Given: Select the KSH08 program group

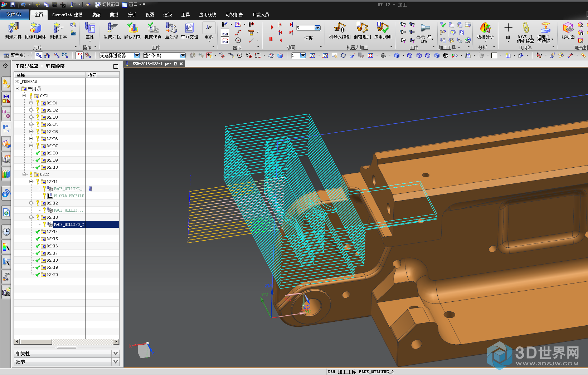Looking at the screenshot, I should pyautogui.click(x=52, y=153).
